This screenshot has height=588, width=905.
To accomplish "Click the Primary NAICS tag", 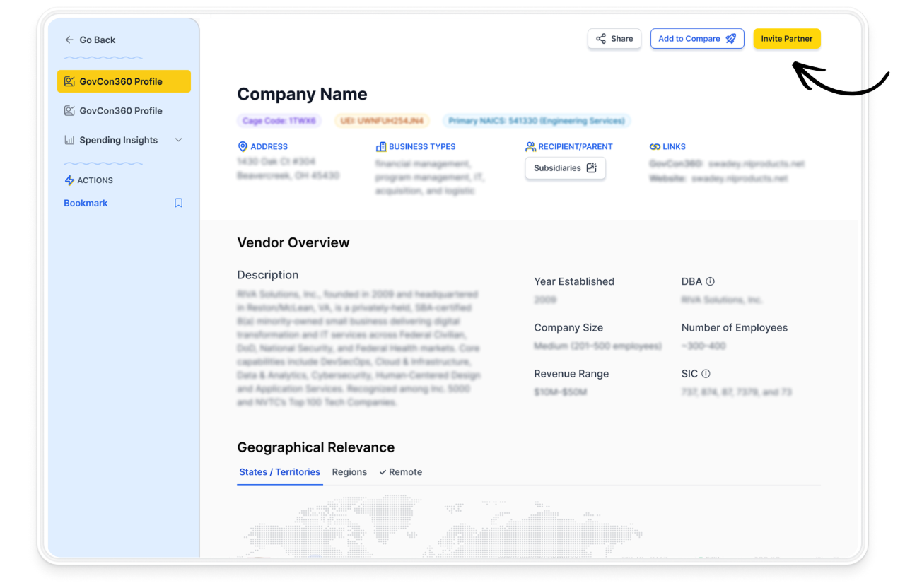I will tap(537, 121).
